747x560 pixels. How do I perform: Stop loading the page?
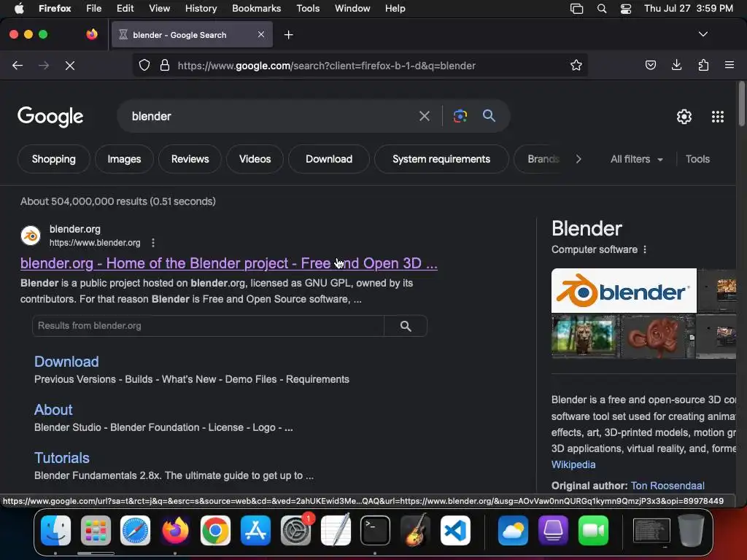70,65
